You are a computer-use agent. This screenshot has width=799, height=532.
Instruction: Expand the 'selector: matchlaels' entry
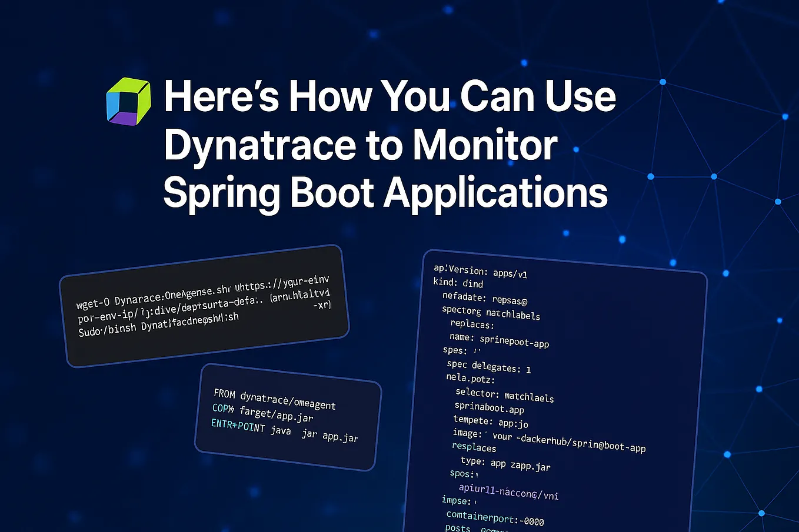click(x=504, y=394)
